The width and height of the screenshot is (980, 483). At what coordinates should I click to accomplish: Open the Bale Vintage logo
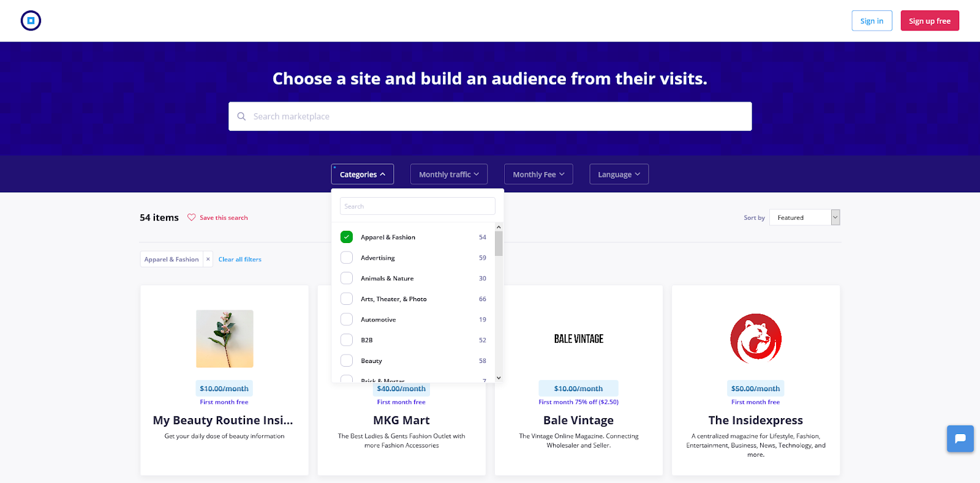pos(578,339)
